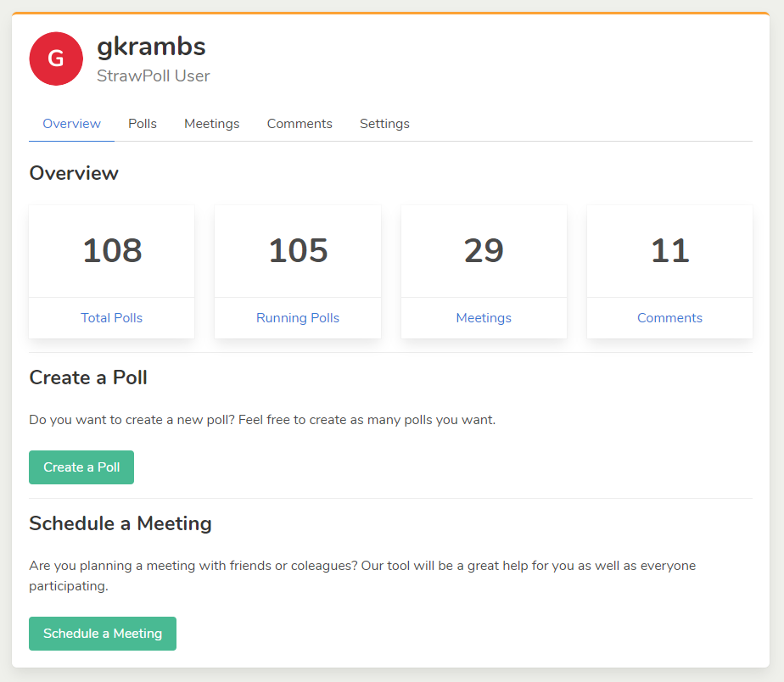Image resolution: width=784 pixels, height=682 pixels.
Task: Open the Polls tab
Action: (143, 124)
